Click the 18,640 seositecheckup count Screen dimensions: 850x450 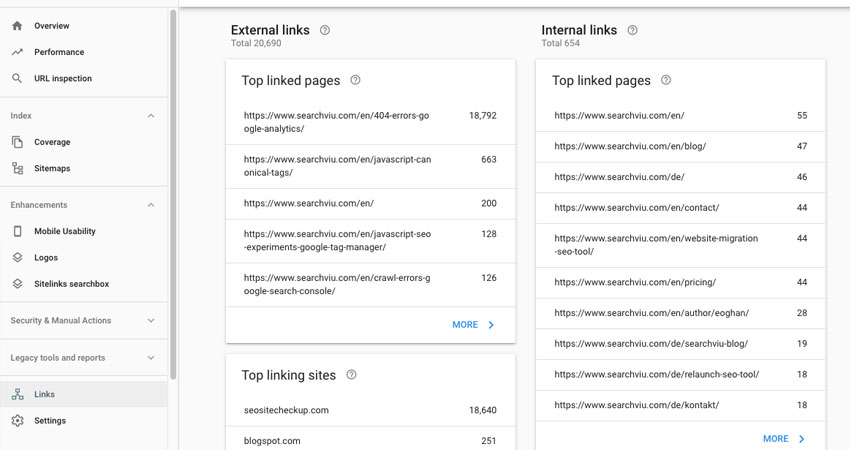482,410
